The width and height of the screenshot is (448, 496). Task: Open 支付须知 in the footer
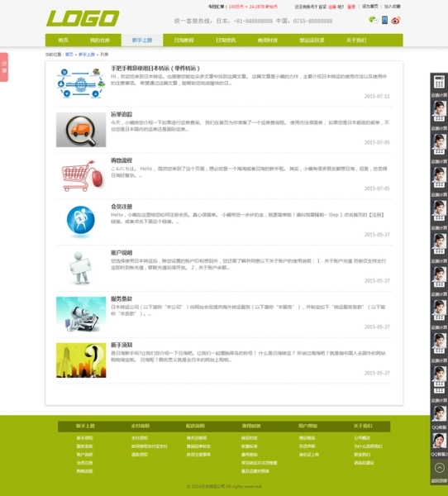point(140,438)
